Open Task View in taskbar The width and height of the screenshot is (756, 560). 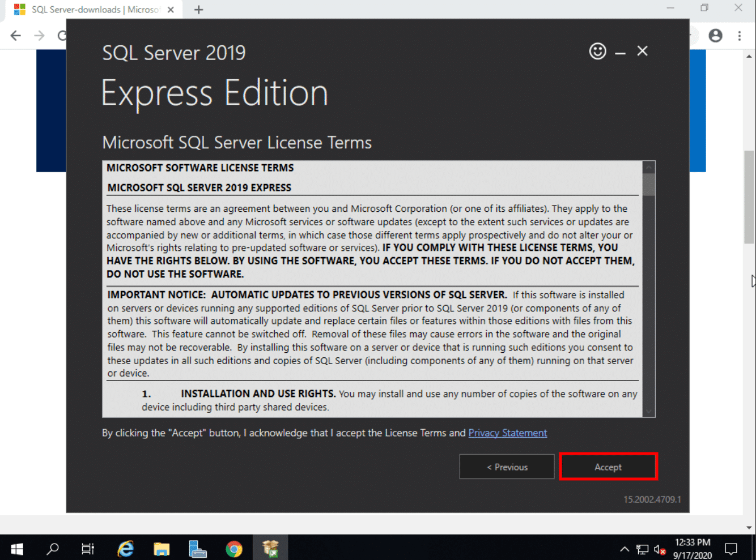coord(88,548)
